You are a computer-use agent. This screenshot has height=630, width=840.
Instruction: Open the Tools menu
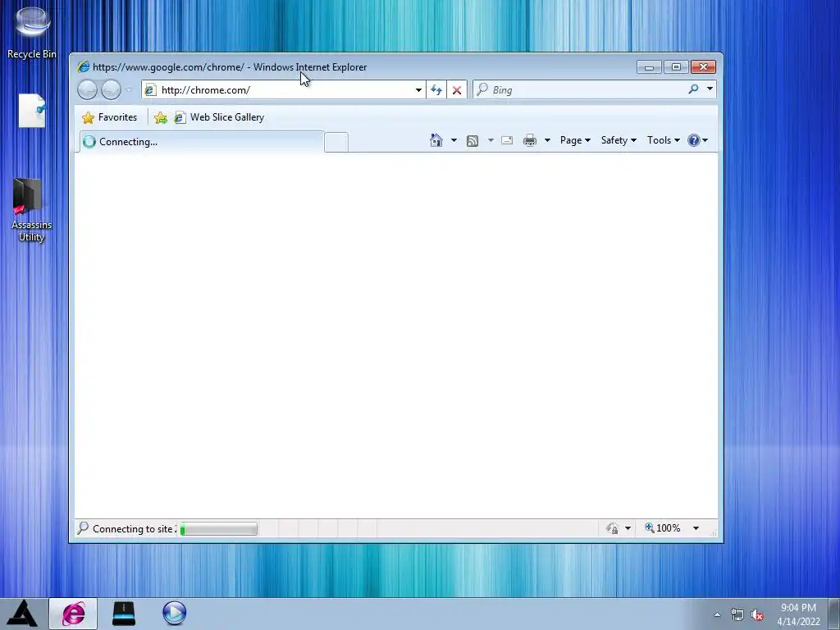(x=663, y=140)
